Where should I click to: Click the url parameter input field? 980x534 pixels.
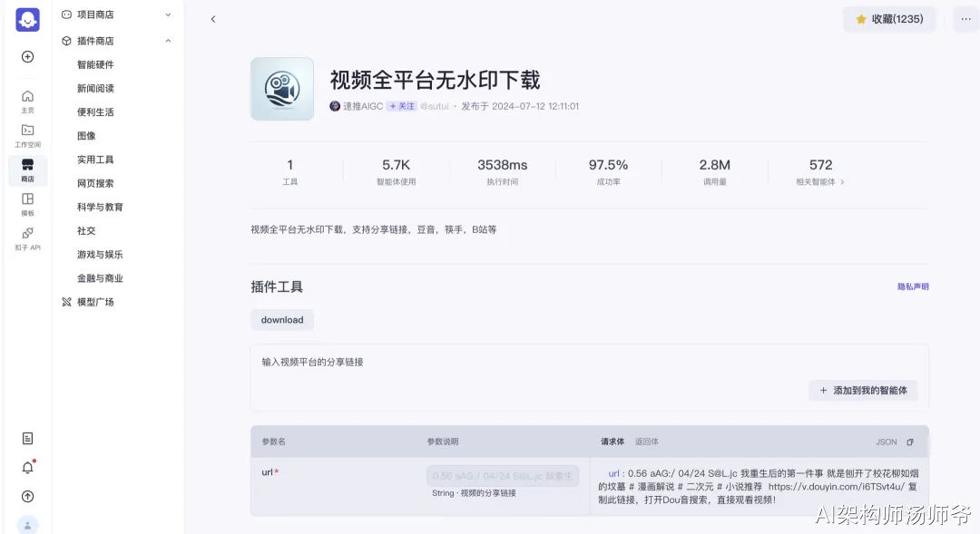coord(503,476)
